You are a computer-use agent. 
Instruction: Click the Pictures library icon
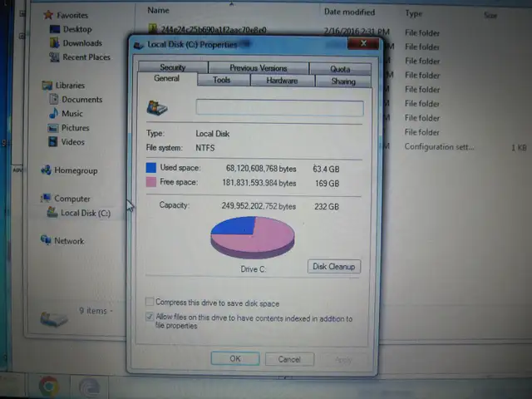pyautogui.click(x=53, y=128)
